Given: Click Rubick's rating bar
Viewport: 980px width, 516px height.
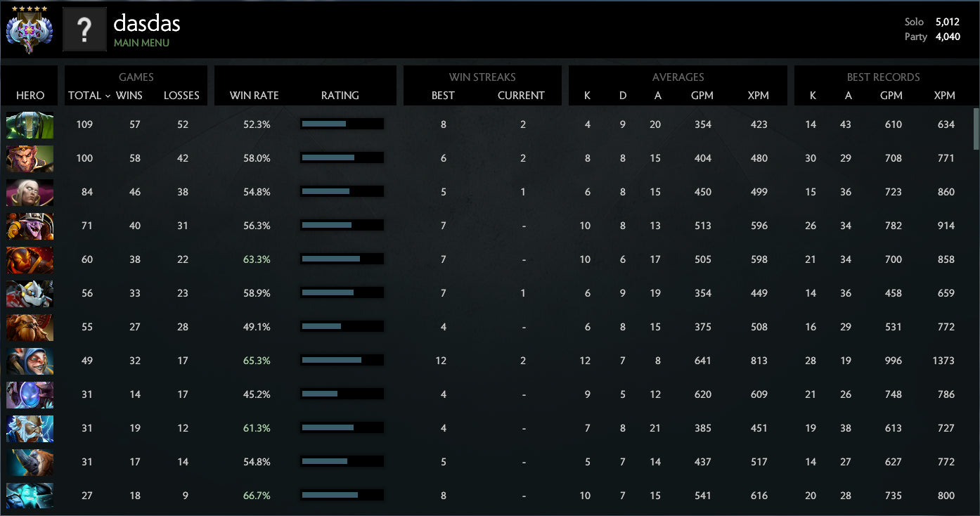Looking at the screenshot, I should click(x=342, y=124).
